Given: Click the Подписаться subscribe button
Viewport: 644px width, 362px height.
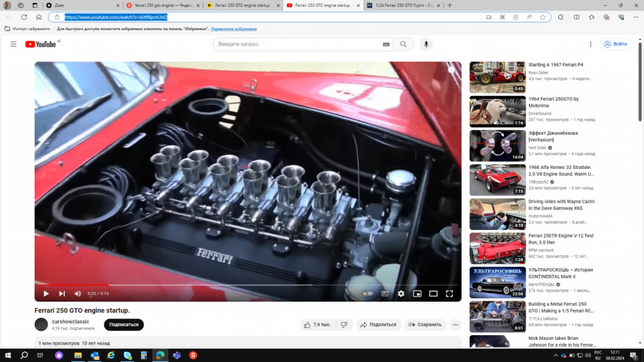Looking at the screenshot, I should [124, 325].
